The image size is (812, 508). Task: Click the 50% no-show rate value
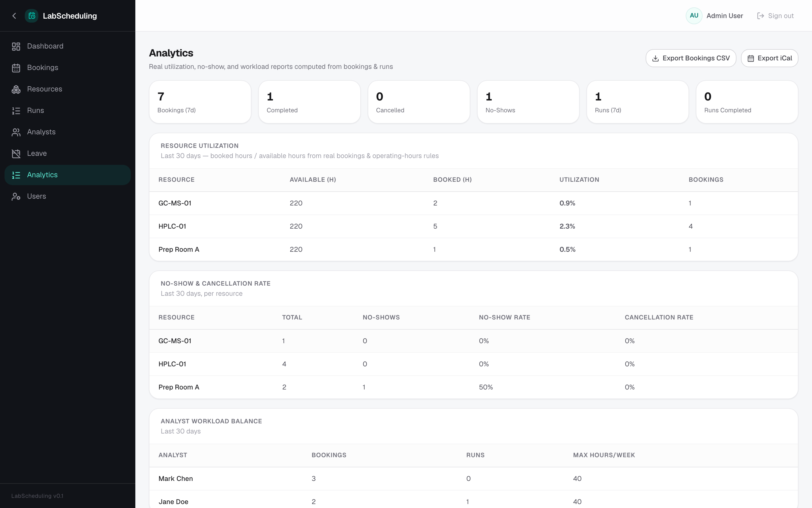pyautogui.click(x=486, y=387)
